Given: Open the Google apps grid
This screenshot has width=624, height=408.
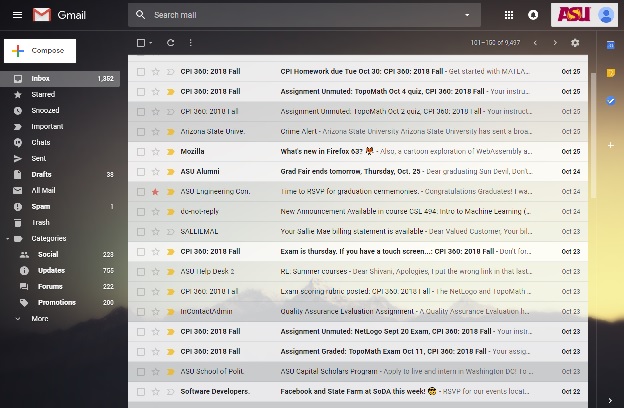Looking at the screenshot, I should pyautogui.click(x=509, y=15).
